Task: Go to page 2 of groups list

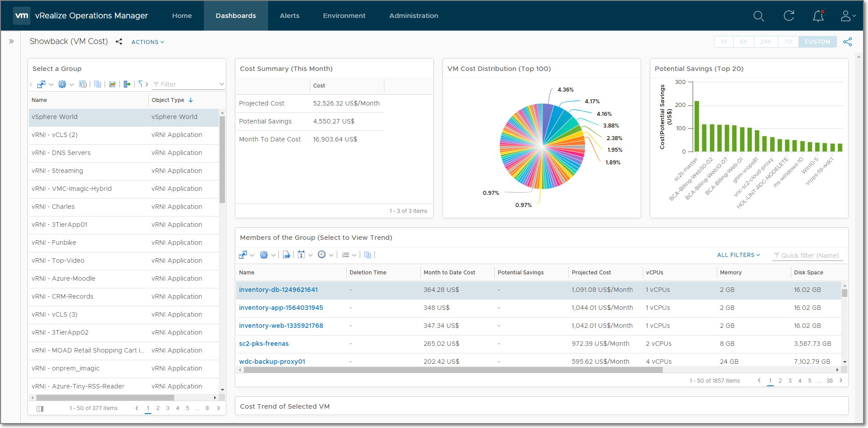Action: [x=158, y=408]
